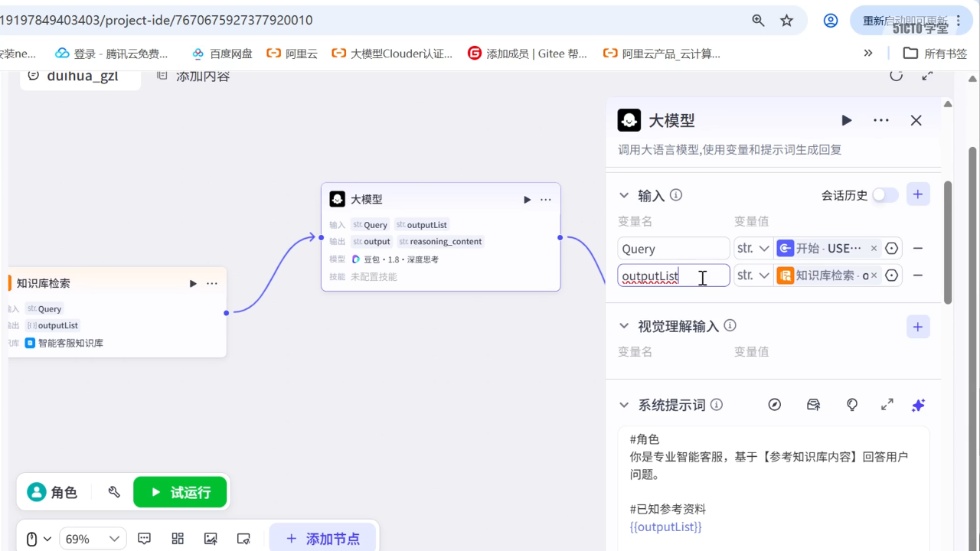Click the AI sparkle optimize prompt icon

[919, 405]
